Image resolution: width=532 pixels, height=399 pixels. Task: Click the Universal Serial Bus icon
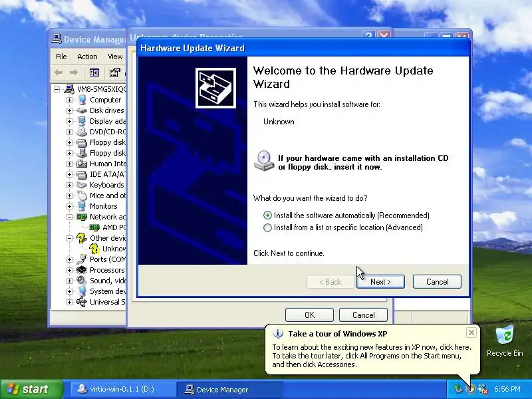[82, 302]
